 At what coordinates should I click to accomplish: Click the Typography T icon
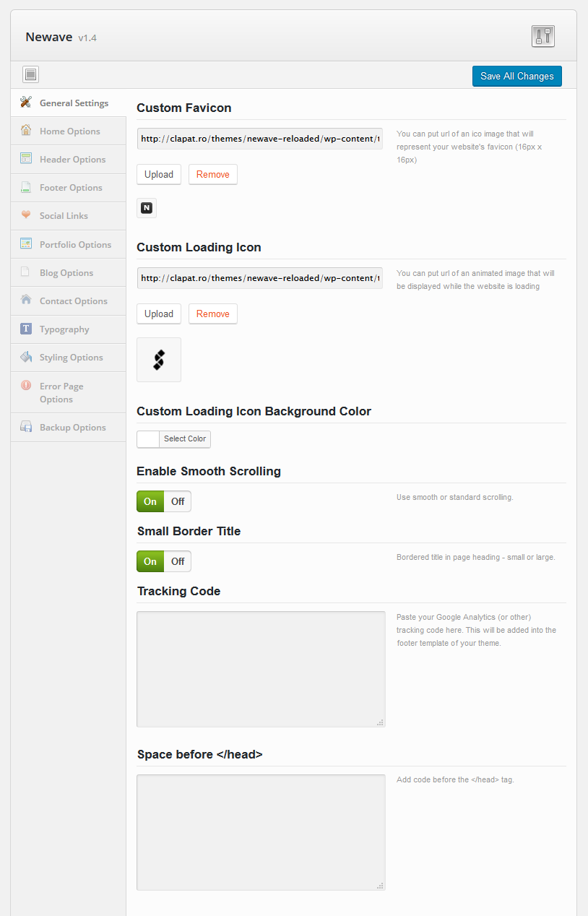(x=26, y=329)
